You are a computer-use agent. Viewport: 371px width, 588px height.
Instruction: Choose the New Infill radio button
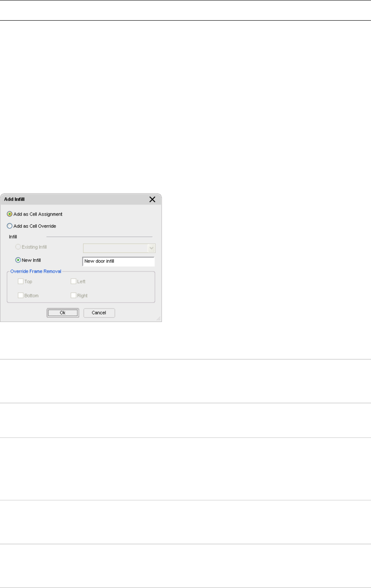18,260
